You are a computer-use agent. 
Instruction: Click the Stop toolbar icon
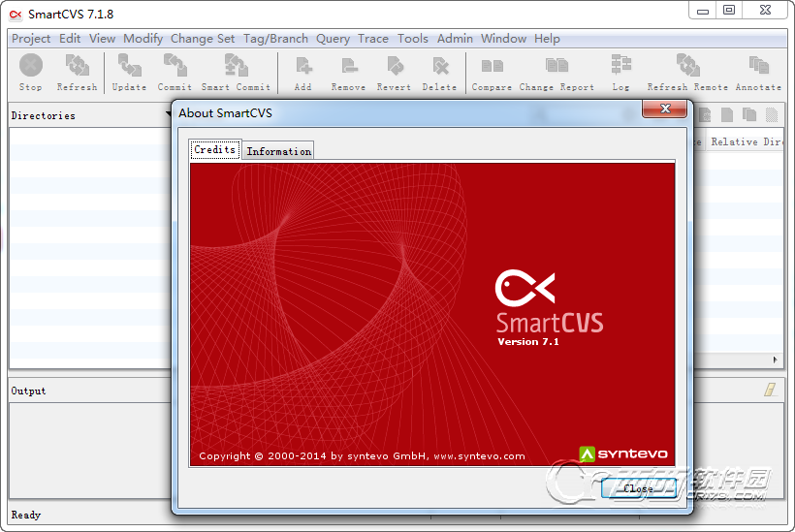click(x=31, y=66)
